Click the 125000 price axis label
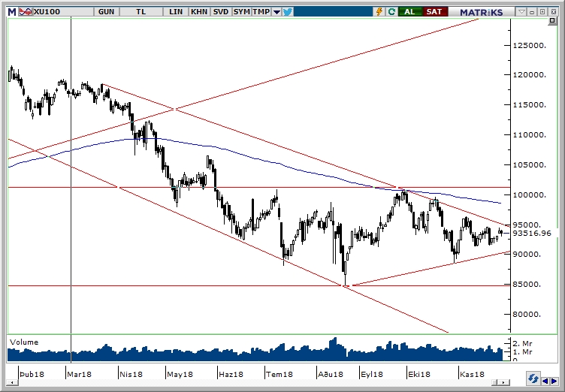565x392 pixels. pyautogui.click(x=530, y=45)
